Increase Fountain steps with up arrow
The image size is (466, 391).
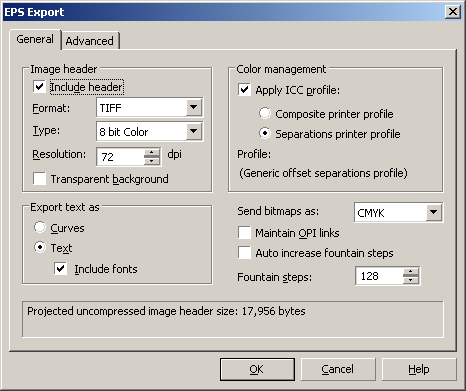click(x=411, y=272)
